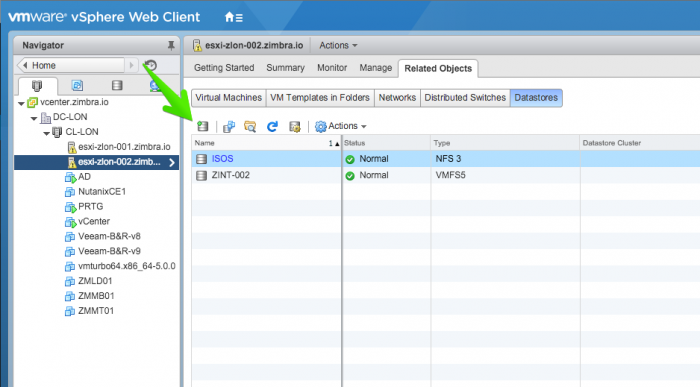Select the Veeam-B&R-v8 virtual machine
The width and height of the screenshot is (700, 387).
tap(109, 236)
